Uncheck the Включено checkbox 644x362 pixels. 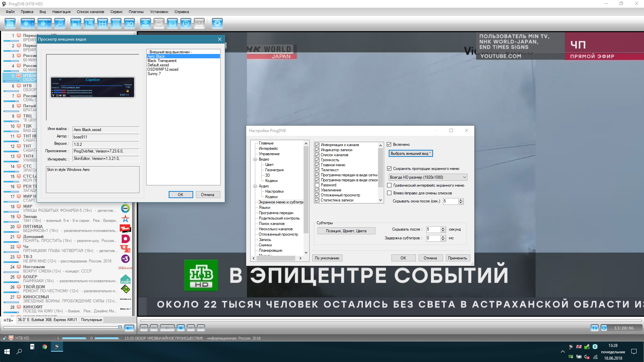[389, 144]
